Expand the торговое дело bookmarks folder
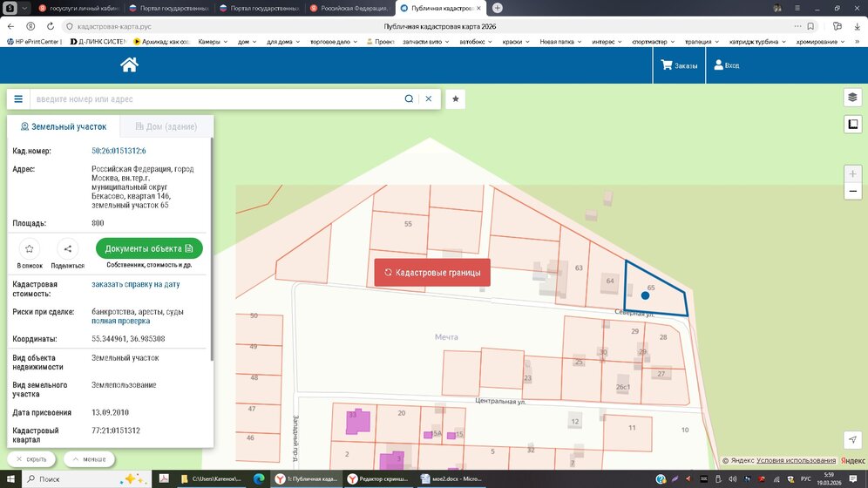This screenshot has height=488, width=868. click(x=333, y=42)
